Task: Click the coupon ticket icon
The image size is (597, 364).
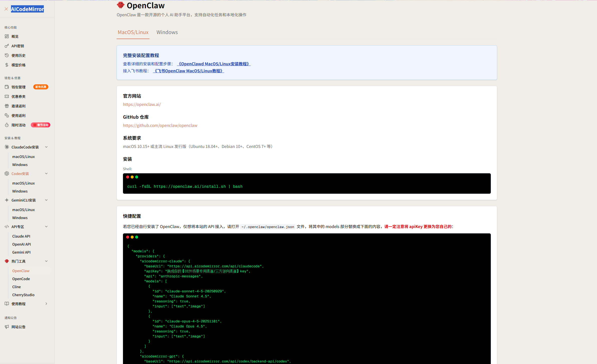Action: pyautogui.click(x=7, y=96)
